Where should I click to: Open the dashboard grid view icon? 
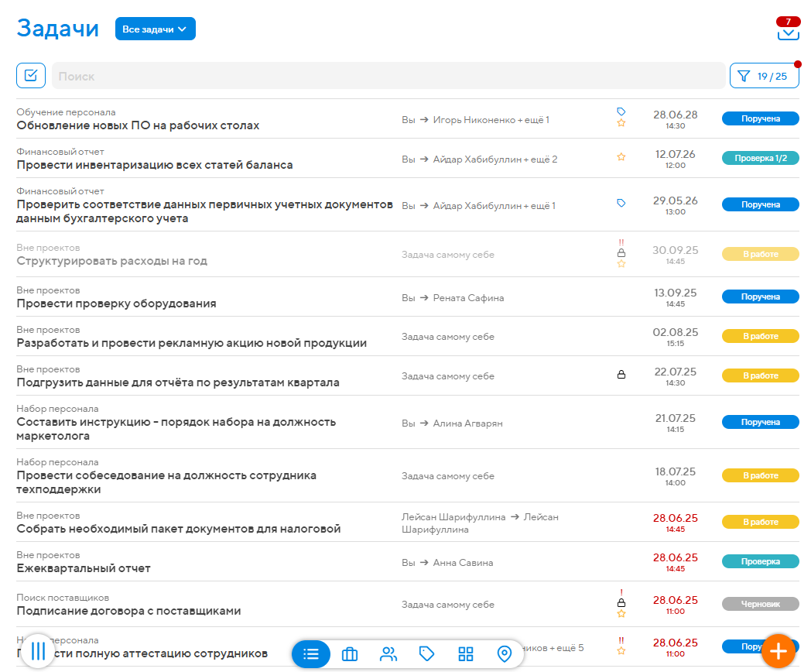tap(466, 653)
